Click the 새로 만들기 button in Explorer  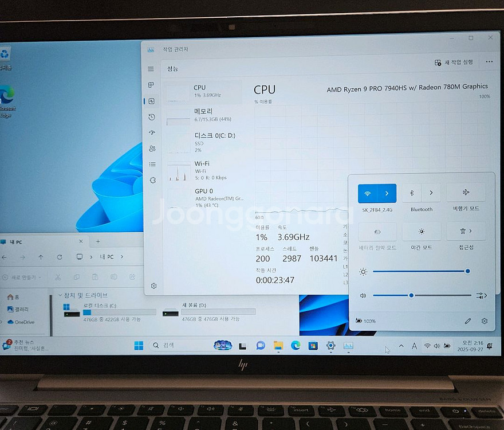[x=22, y=277]
